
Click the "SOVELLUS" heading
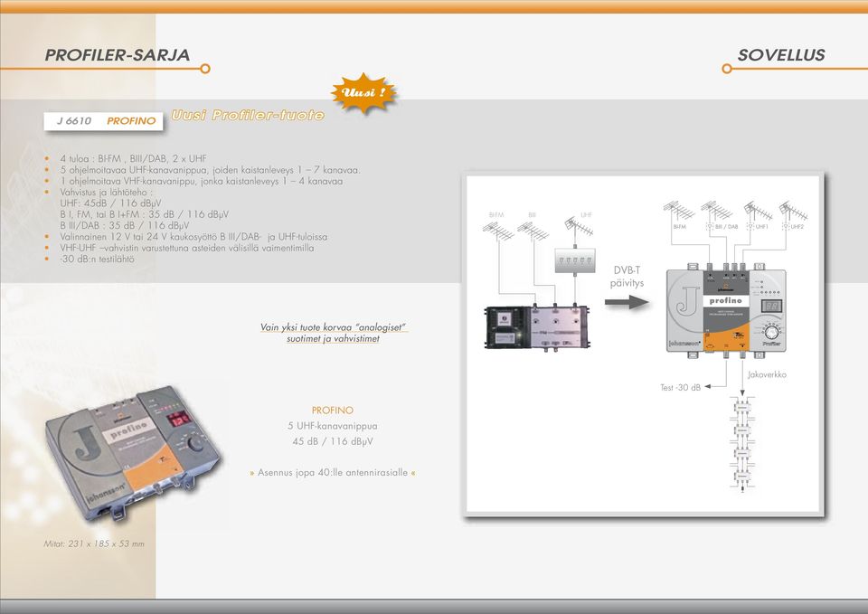tap(781, 55)
